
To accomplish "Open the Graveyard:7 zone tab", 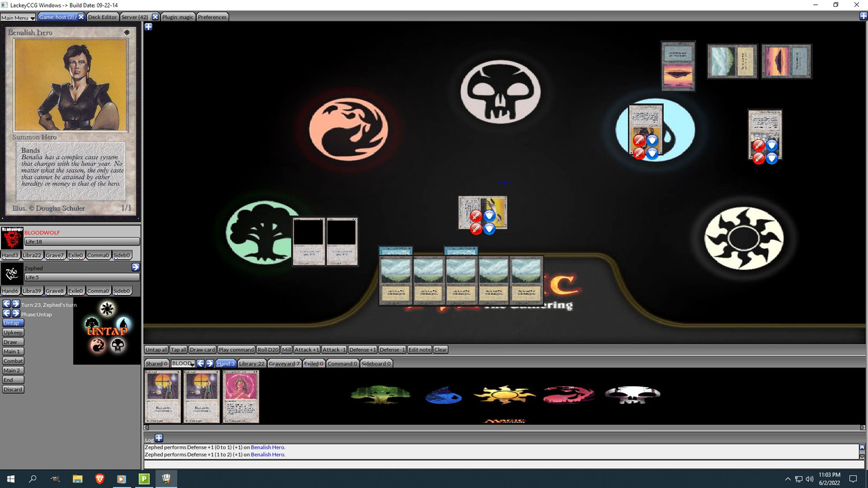I will pyautogui.click(x=284, y=364).
